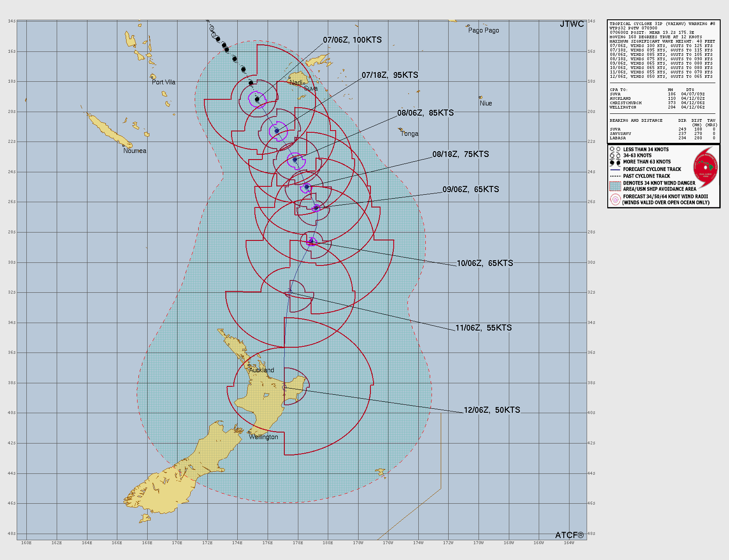Click the 34 knot wind danger area swatch
Viewport: 729px width, 560px height.
[615, 186]
